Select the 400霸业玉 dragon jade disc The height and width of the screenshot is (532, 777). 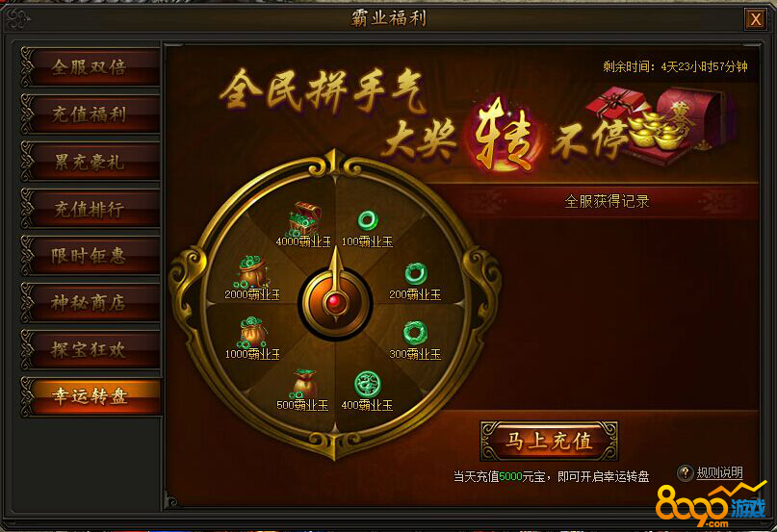tap(367, 385)
